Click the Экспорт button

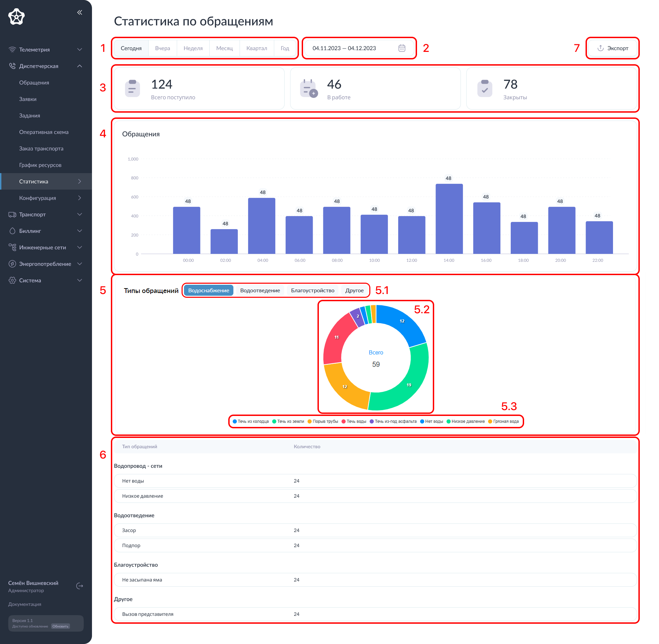(613, 48)
